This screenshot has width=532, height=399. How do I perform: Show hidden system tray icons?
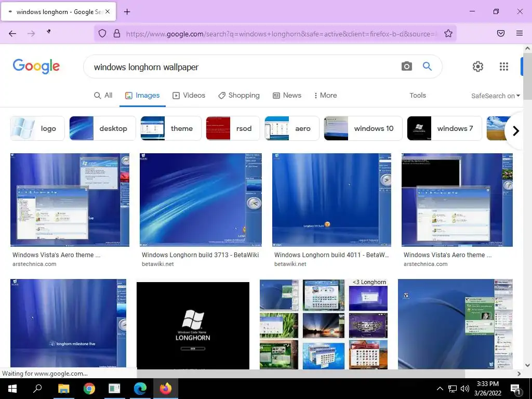[440, 389]
